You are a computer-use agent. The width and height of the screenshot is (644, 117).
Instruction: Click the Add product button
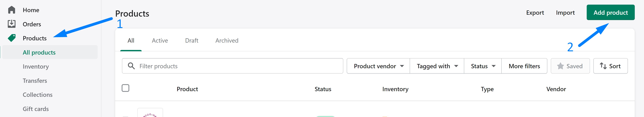click(610, 12)
